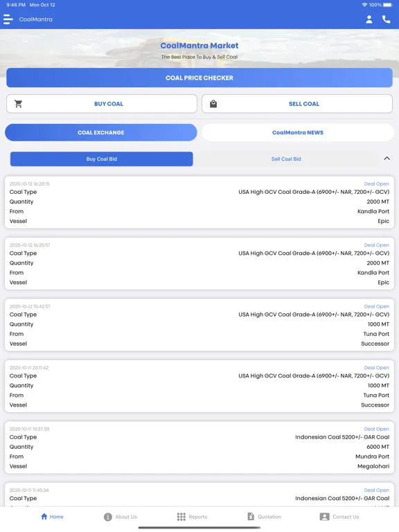Click 2000 MT in 16:28:15 bid

pos(378,202)
